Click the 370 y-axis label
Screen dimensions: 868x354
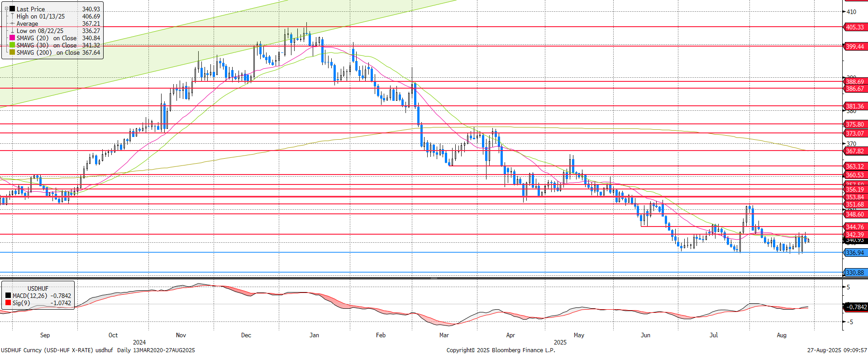(x=851, y=144)
